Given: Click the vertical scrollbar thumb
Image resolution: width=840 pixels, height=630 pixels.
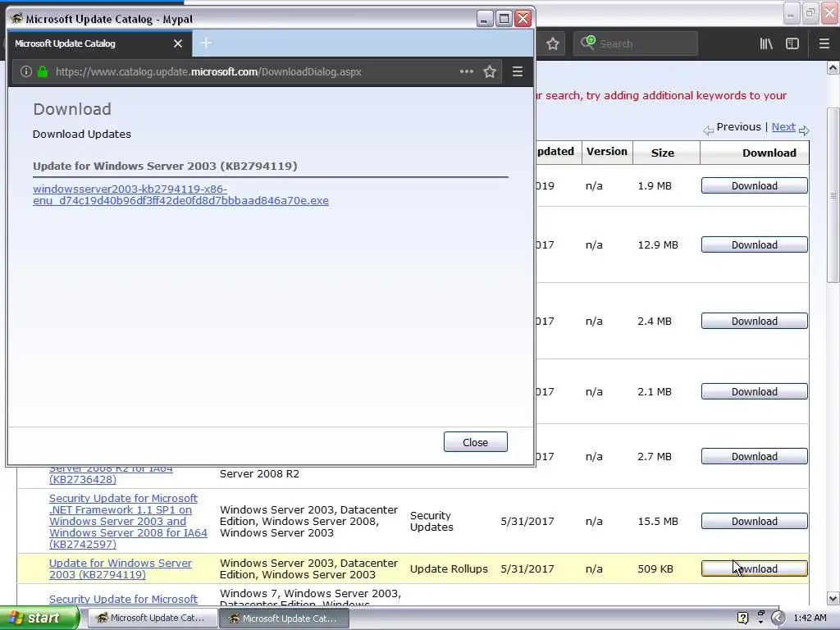Looking at the screenshot, I should [833, 195].
